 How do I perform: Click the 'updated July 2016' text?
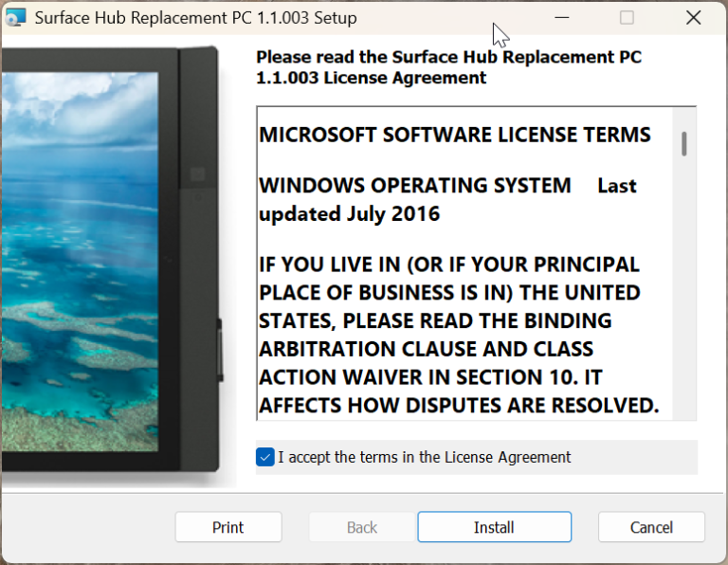click(x=349, y=214)
